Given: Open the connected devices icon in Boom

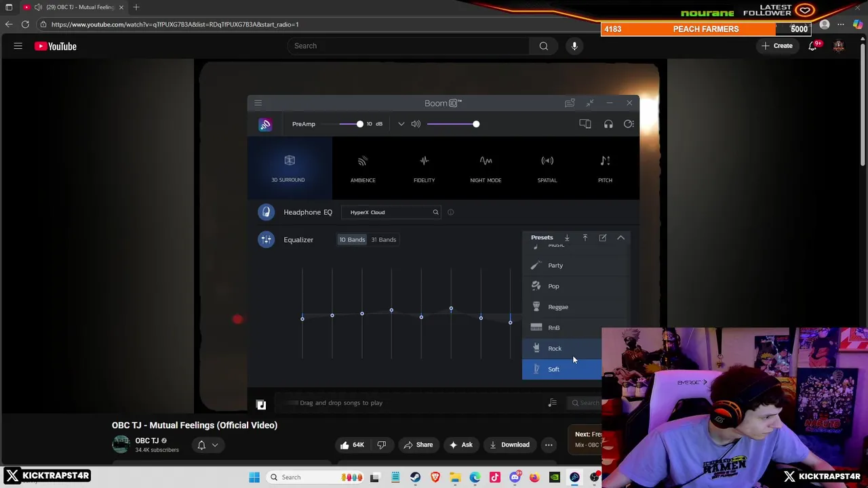Looking at the screenshot, I should coord(585,124).
